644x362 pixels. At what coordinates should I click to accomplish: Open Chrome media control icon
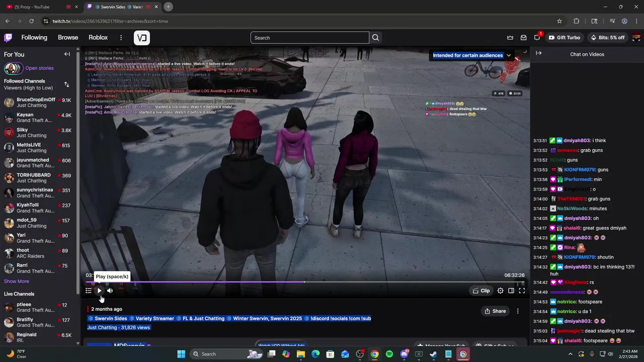coord(612,21)
